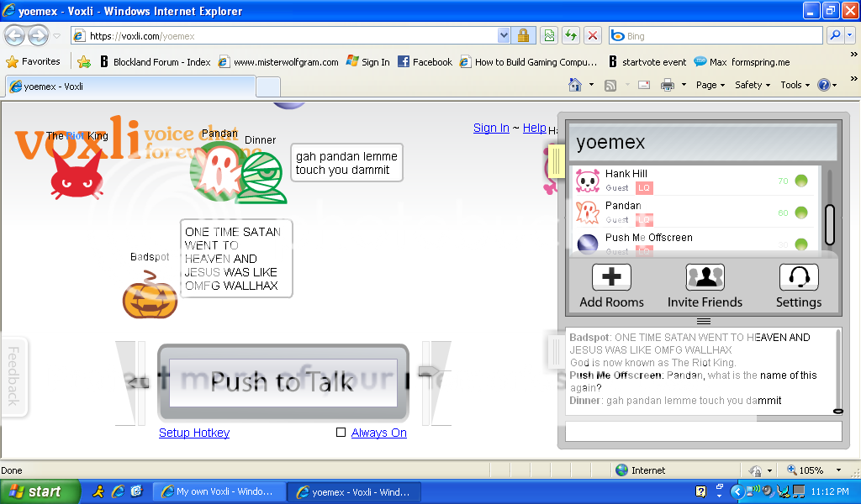The height and width of the screenshot is (504, 861).
Task: Open the search options dropdown arrow
Action: tap(850, 35)
